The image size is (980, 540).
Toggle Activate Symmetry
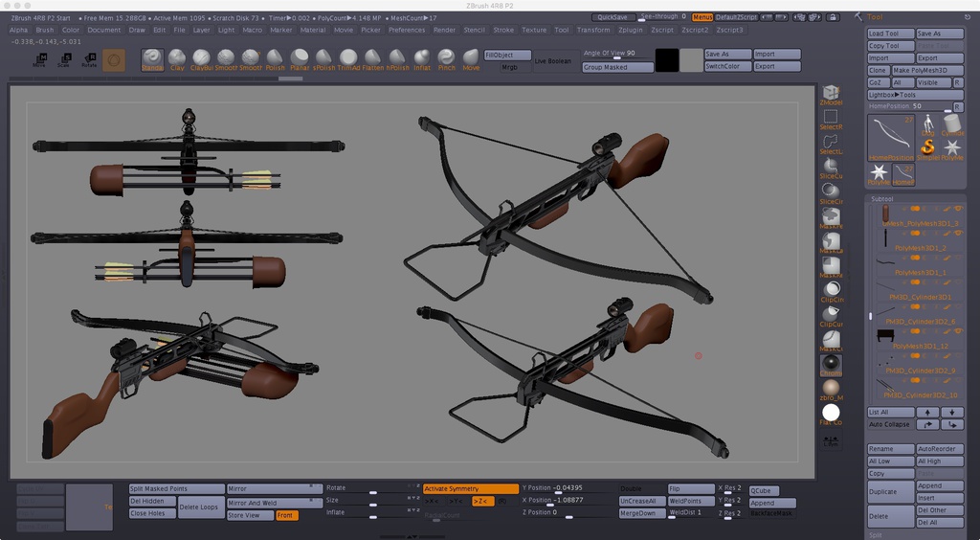[471, 488]
